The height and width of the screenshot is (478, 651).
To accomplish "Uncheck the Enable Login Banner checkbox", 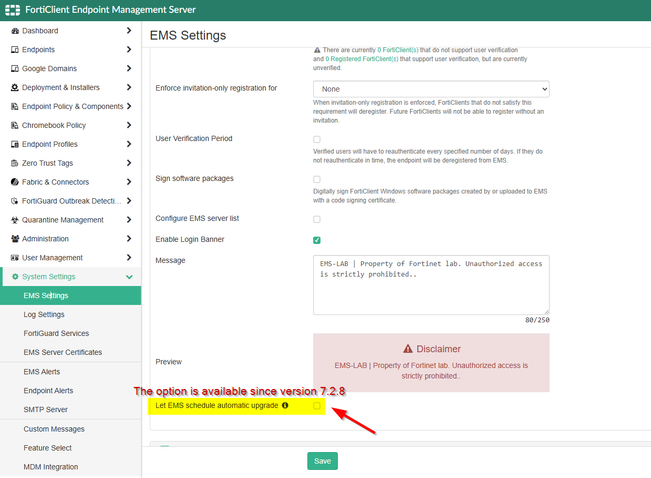I will coord(317,240).
